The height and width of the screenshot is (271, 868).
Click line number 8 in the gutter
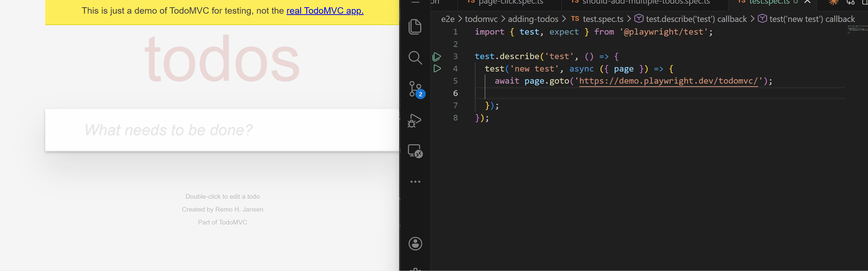[455, 118]
